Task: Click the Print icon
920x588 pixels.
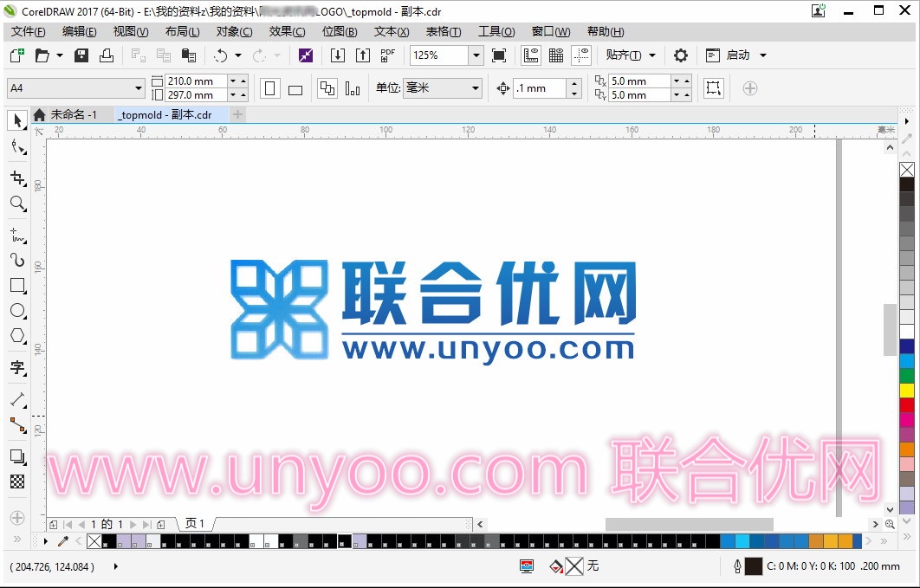Action: [107, 55]
